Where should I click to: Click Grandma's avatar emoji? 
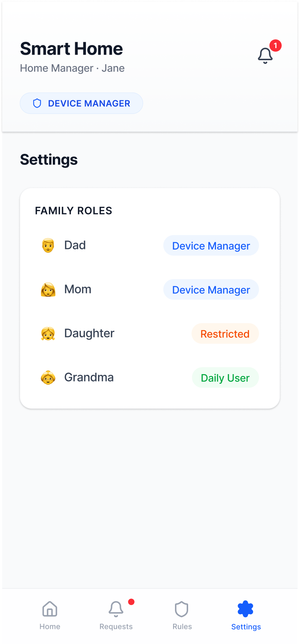pyautogui.click(x=48, y=377)
